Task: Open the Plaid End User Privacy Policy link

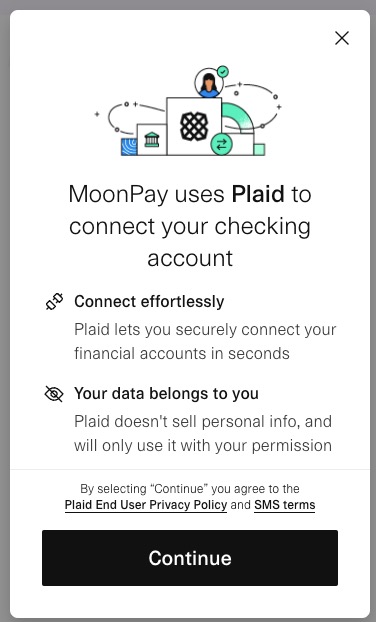Action: click(146, 505)
